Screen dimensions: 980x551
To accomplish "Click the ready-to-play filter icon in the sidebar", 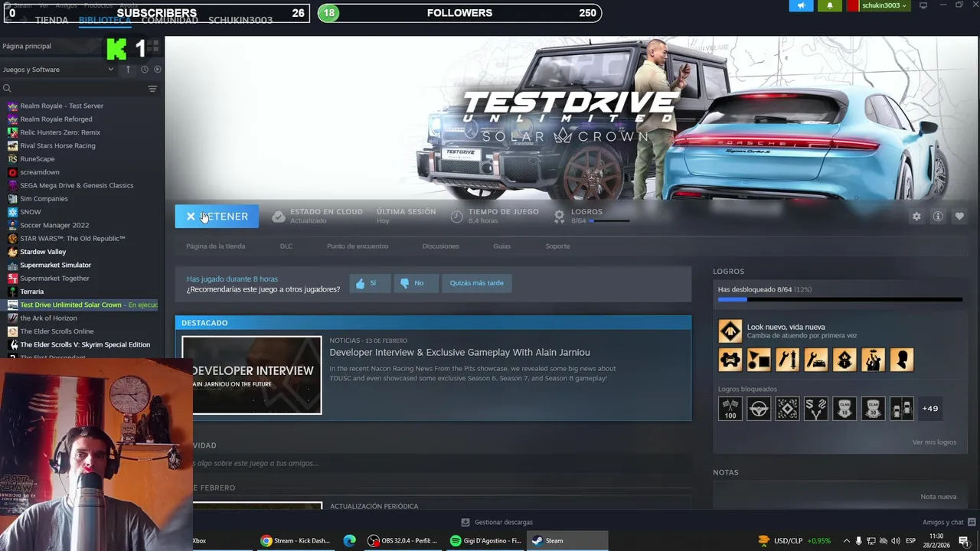I will pyautogui.click(x=158, y=70).
